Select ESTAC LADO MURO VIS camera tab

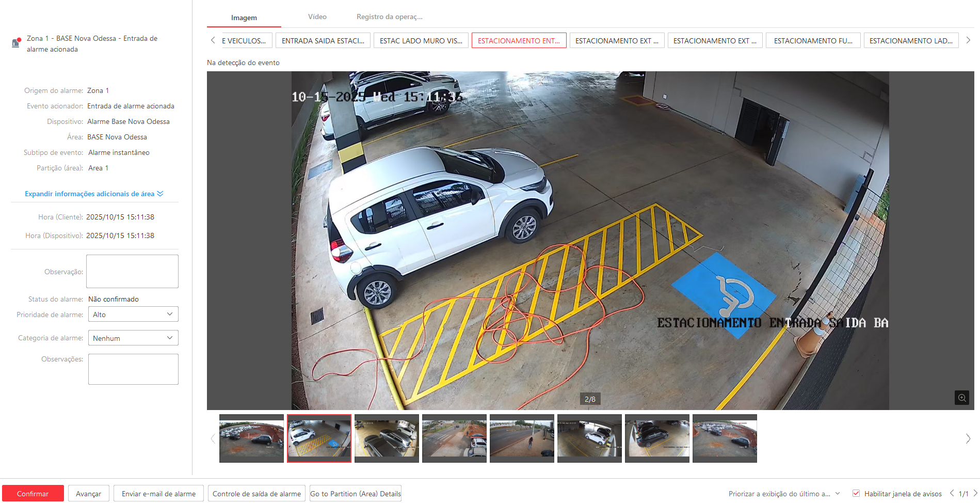421,40
